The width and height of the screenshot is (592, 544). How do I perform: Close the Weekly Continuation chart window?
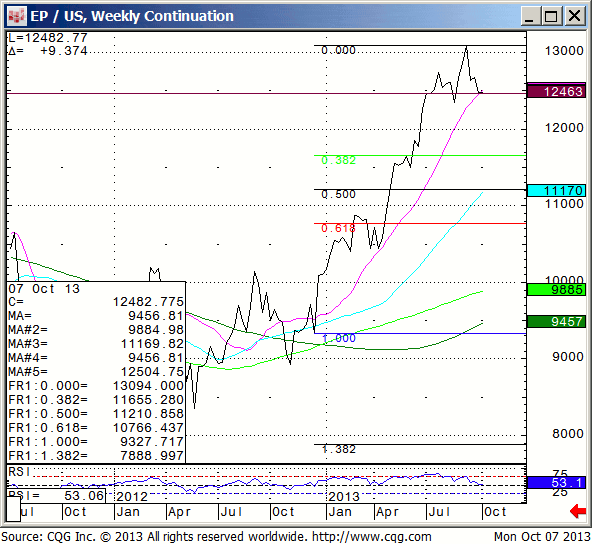pos(574,16)
